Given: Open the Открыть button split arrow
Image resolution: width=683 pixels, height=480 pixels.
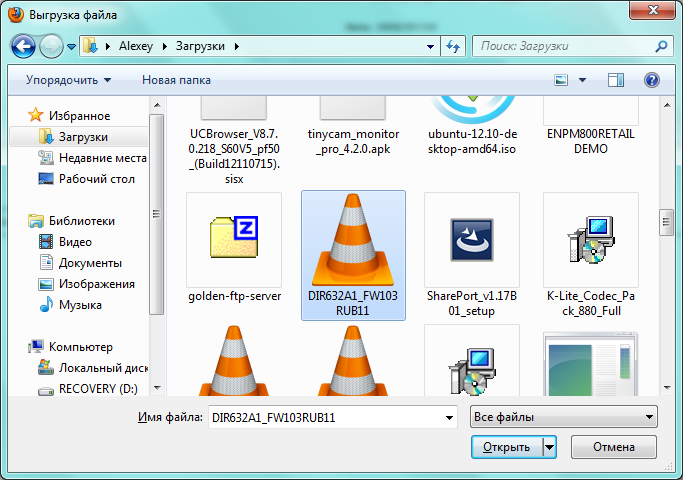Looking at the screenshot, I should pyautogui.click(x=549, y=447).
